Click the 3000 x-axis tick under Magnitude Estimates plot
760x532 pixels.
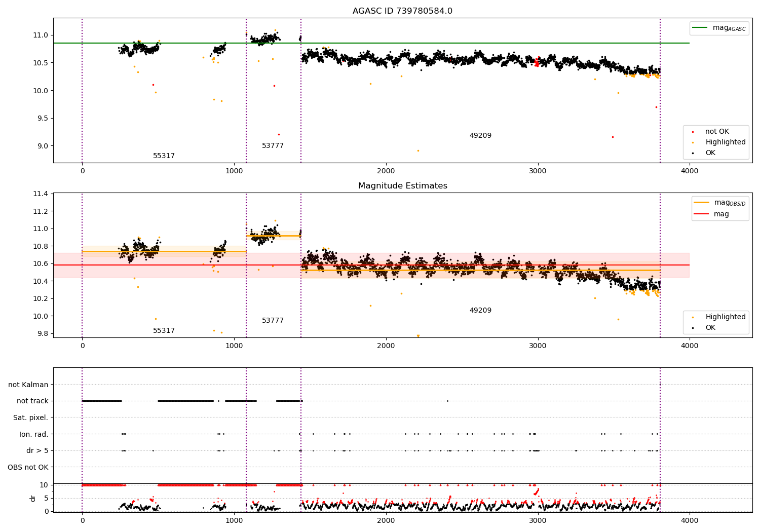coord(538,346)
